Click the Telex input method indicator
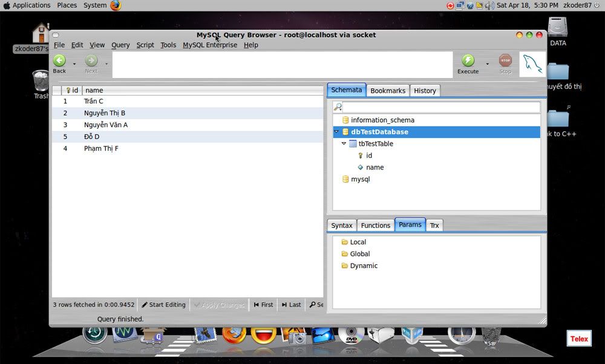Viewport: 605px width, 364px height. [579, 339]
